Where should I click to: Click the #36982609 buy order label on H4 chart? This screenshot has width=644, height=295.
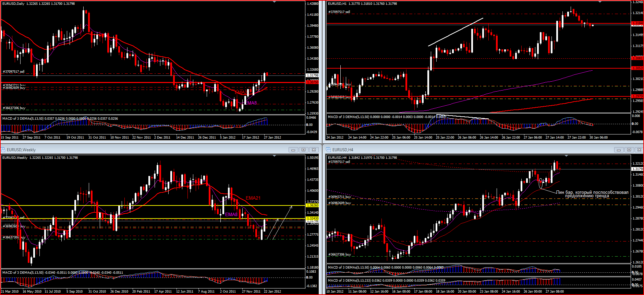340,203
